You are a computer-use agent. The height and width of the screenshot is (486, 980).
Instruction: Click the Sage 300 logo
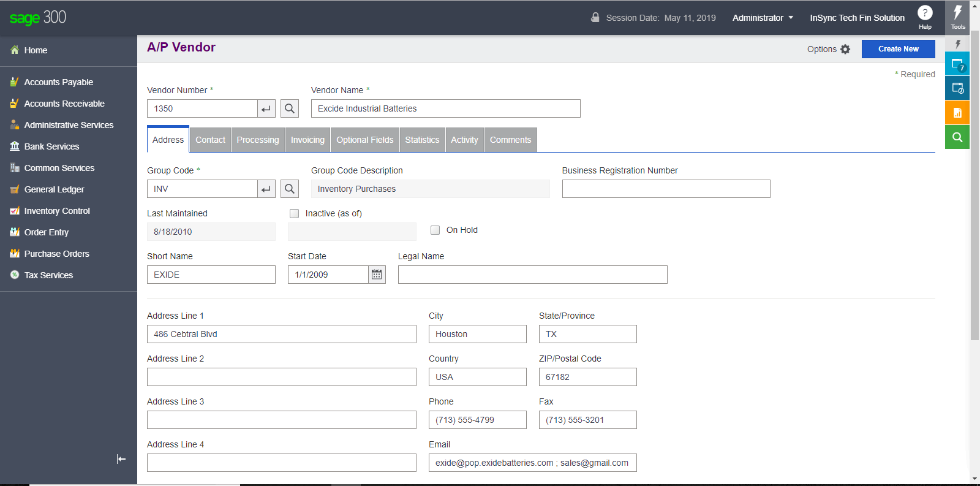(x=38, y=18)
